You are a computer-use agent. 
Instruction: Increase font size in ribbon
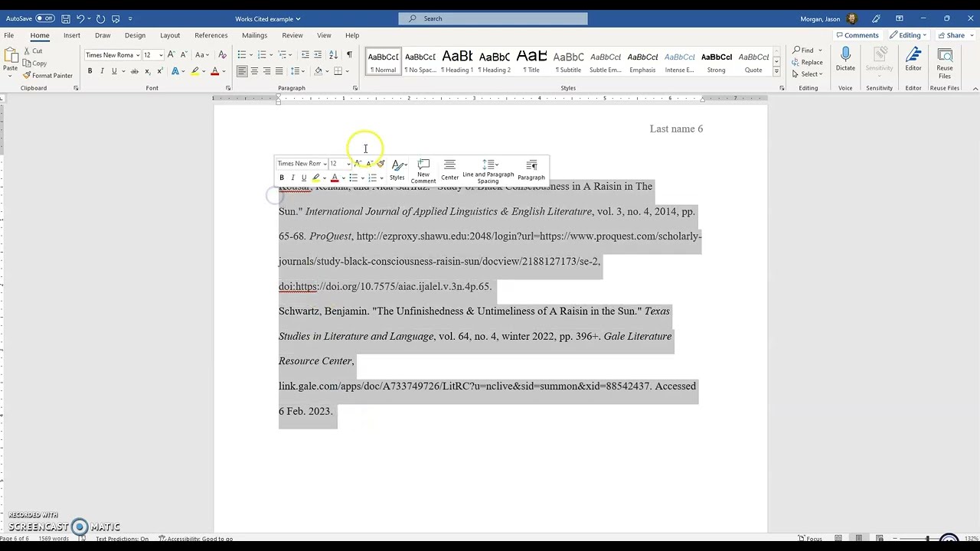[x=171, y=55]
